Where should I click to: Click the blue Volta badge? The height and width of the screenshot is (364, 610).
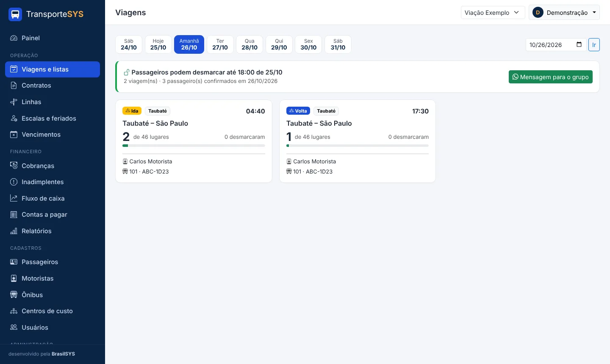tap(298, 111)
